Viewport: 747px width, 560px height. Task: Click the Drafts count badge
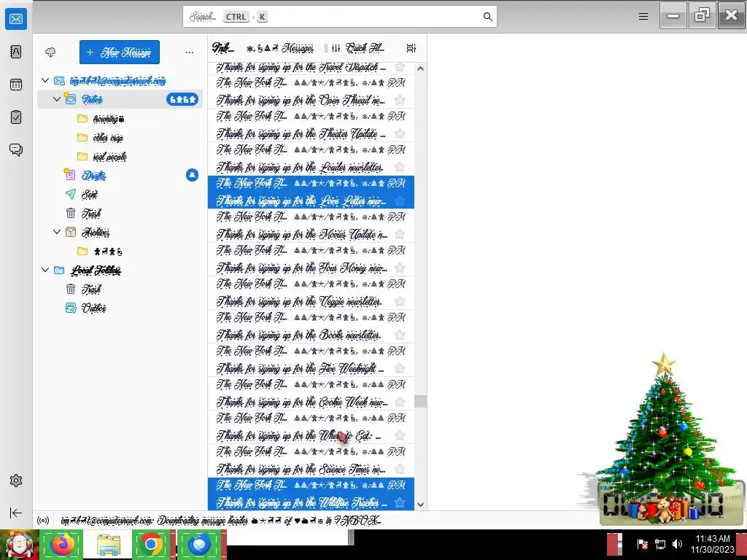pos(192,175)
